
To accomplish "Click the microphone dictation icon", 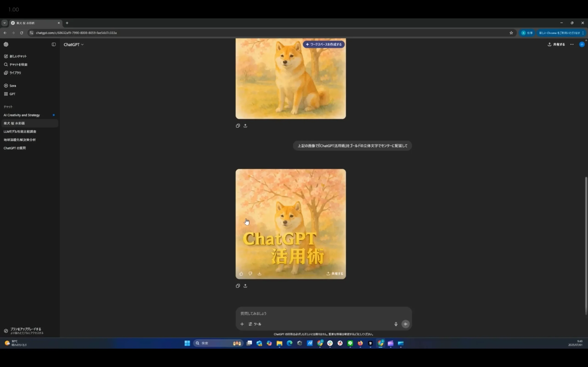I will tap(396, 324).
